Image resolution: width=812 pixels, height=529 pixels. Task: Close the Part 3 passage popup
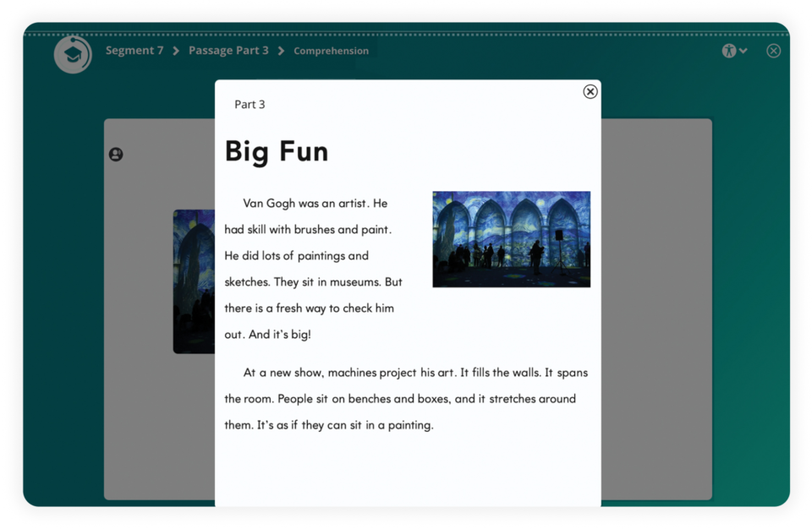coord(590,91)
